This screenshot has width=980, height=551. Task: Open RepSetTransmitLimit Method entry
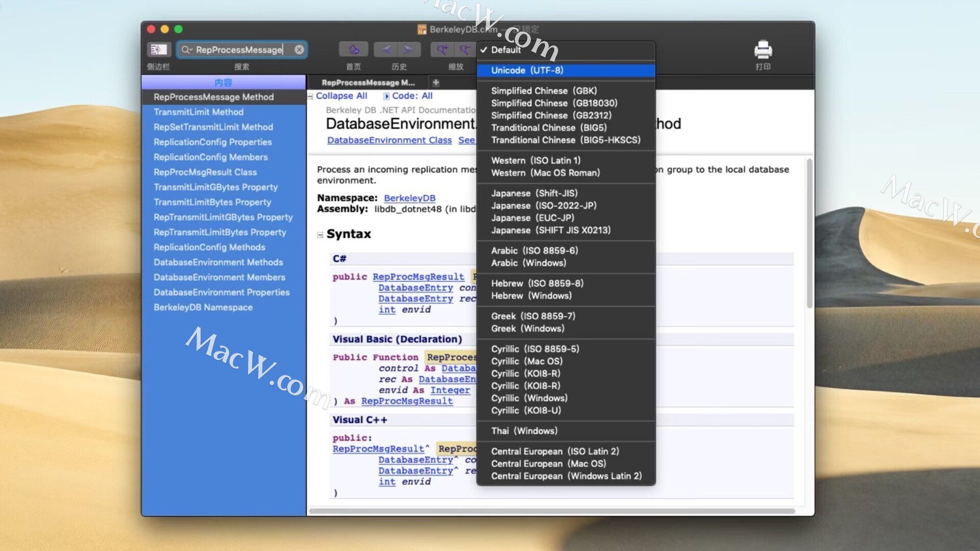pyautogui.click(x=224, y=127)
